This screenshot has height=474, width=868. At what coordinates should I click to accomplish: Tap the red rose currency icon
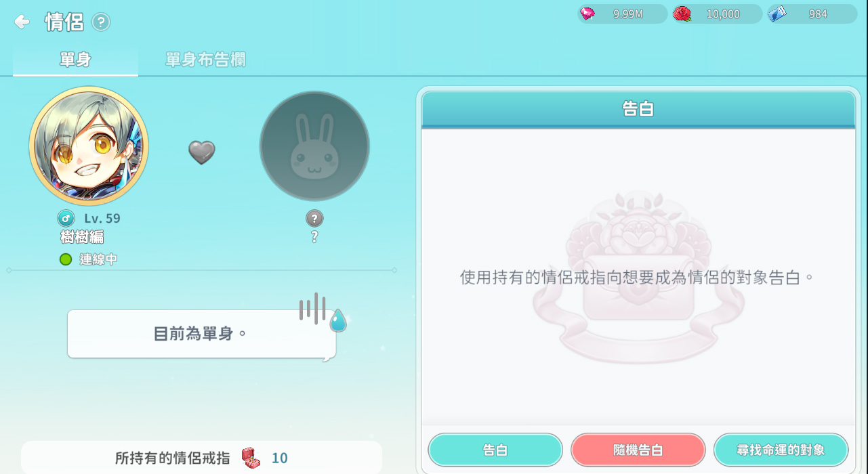682,14
